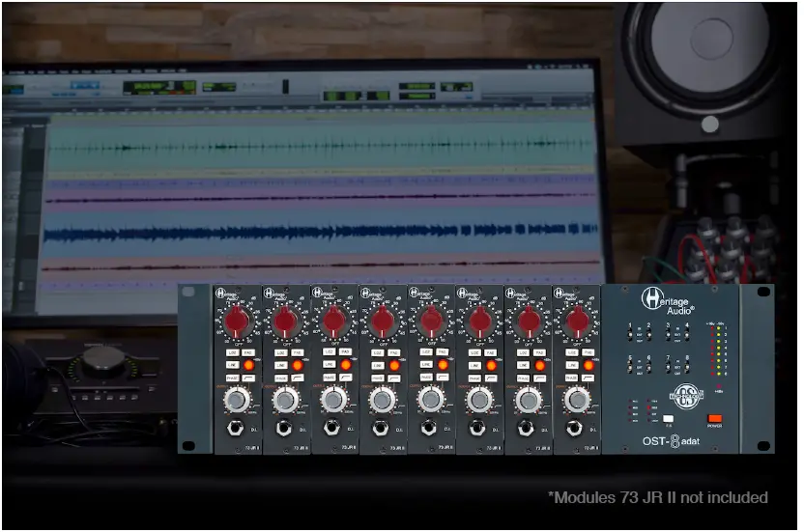Flip channel 5 toggle switch on OST-8

coord(630,368)
